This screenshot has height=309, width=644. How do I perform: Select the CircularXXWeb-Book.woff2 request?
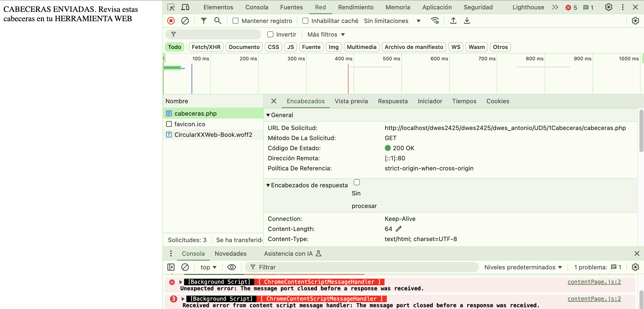coord(213,135)
